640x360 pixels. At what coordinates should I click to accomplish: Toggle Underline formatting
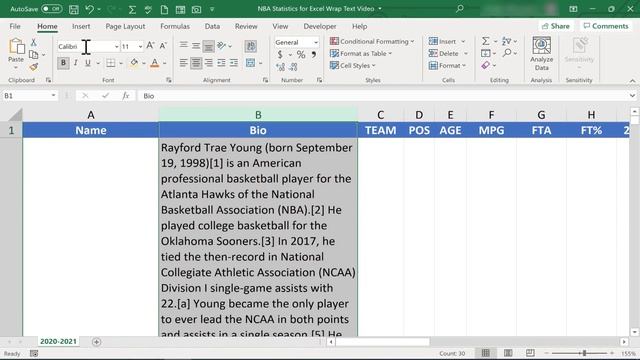88,63
